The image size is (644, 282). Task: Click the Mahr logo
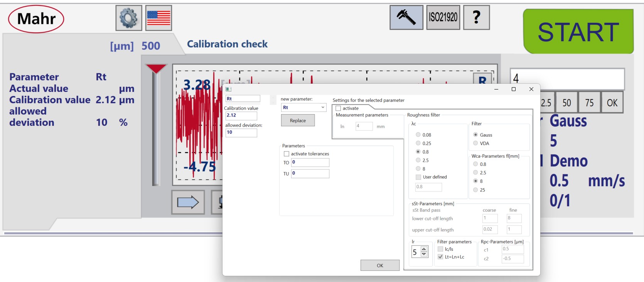[x=36, y=19]
